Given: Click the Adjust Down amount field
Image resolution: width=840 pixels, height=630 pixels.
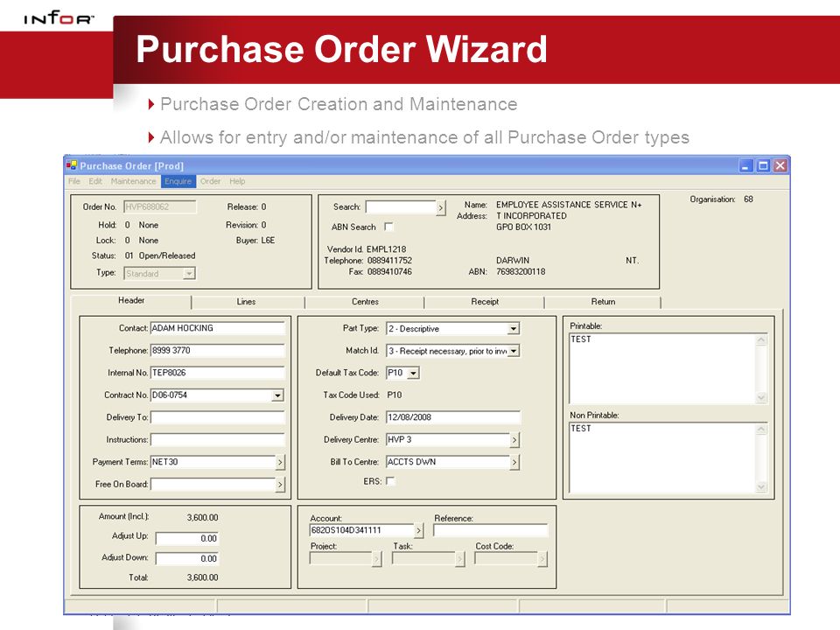Looking at the screenshot, I should click(187, 559).
